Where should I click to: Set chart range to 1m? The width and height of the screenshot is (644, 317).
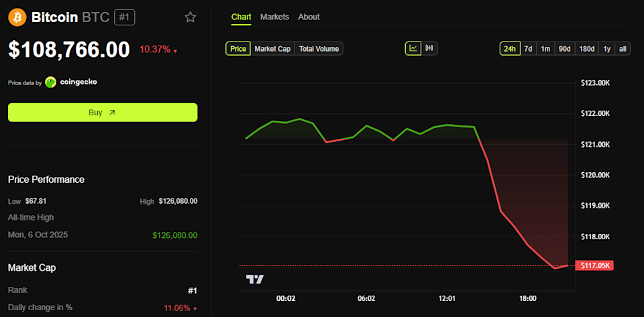click(x=545, y=48)
